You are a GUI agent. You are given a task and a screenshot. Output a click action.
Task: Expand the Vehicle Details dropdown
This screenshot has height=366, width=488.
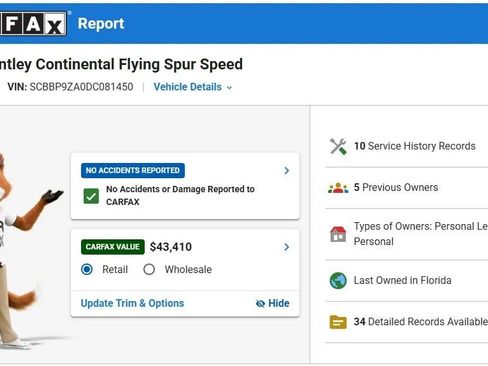click(193, 87)
